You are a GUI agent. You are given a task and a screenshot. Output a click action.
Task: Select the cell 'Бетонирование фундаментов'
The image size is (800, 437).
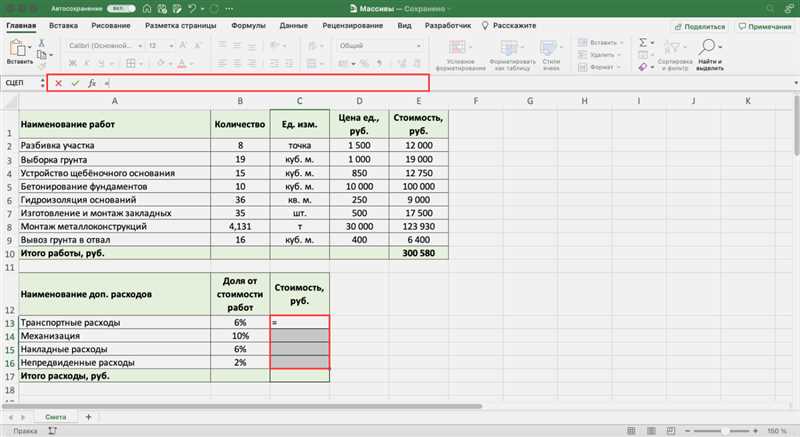pyautogui.click(x=114, y=187)
